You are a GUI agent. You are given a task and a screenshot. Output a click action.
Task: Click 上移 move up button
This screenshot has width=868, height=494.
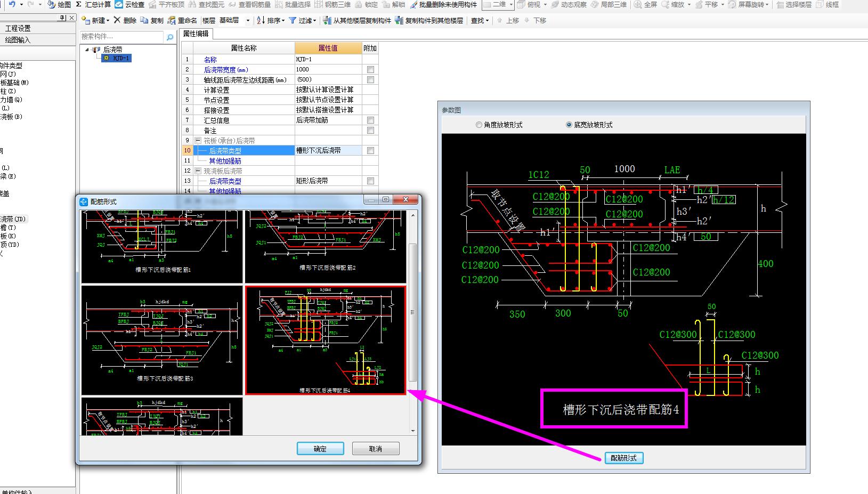click(x=508, y=20)
